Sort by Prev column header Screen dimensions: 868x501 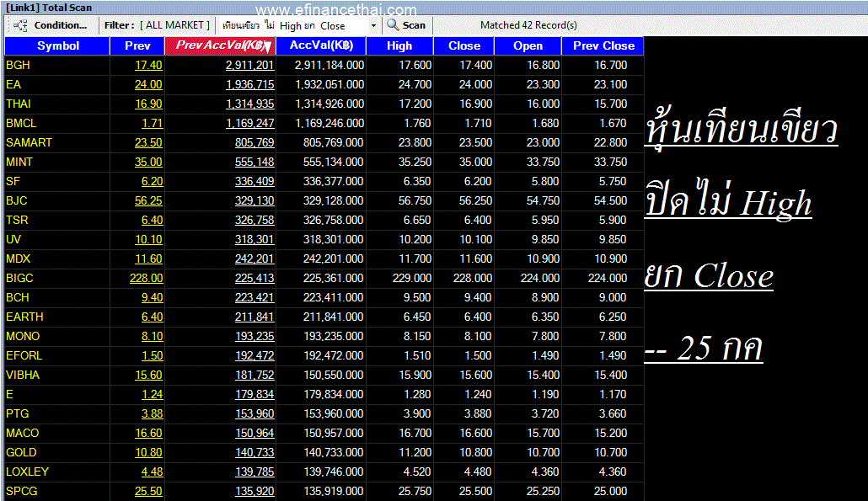click(x=137, y=46)
